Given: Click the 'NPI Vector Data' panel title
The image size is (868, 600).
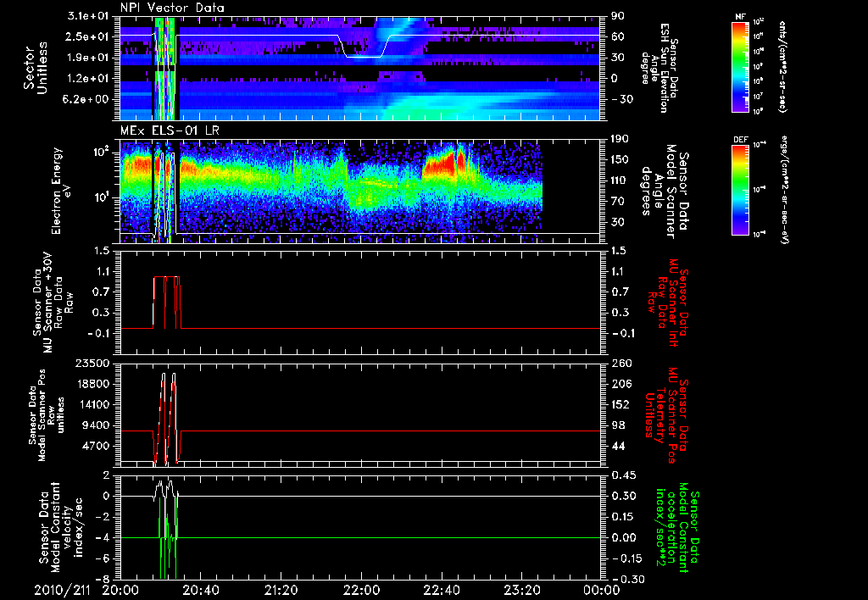Looking at the screenshot, I should pos(172,8).
